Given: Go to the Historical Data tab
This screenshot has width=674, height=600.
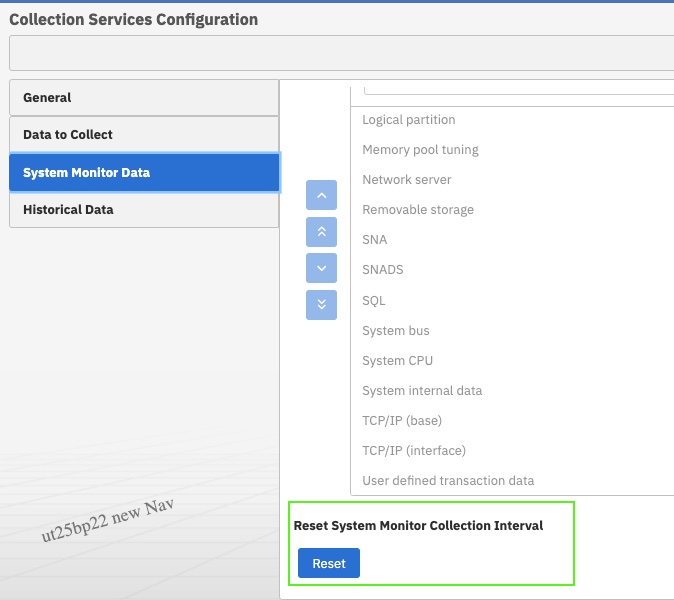Looking at the screenshot, I should click(143, 210).
